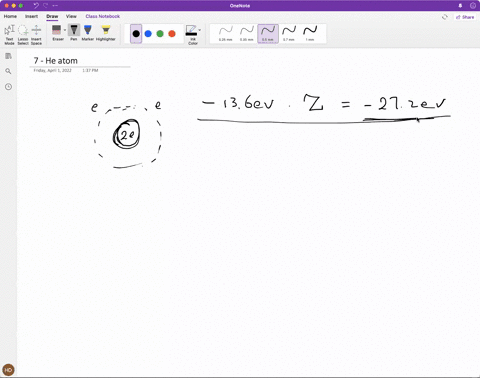This screenshot has height=378, width=480.
Task: Pick the green ink color
Action: coord(160,34)
